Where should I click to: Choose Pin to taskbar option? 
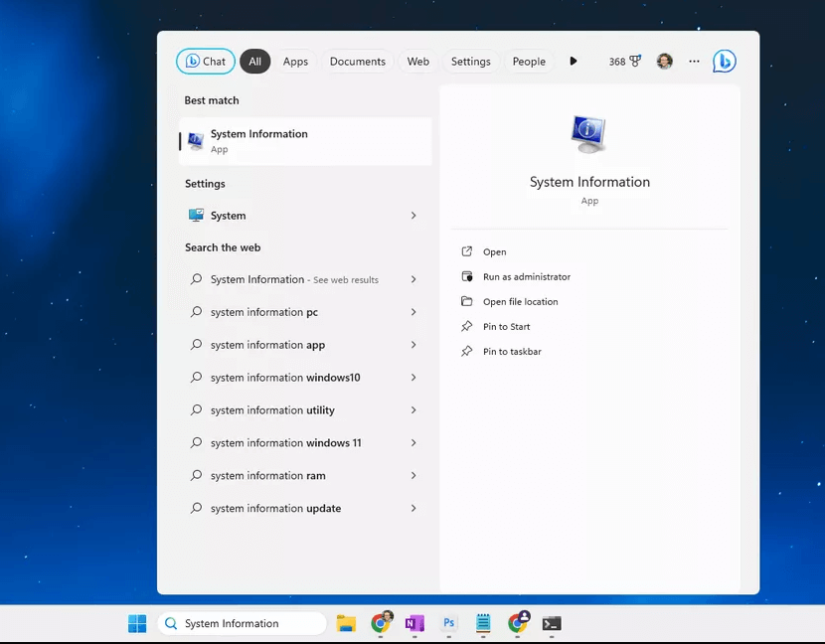(x=512, y=352)
